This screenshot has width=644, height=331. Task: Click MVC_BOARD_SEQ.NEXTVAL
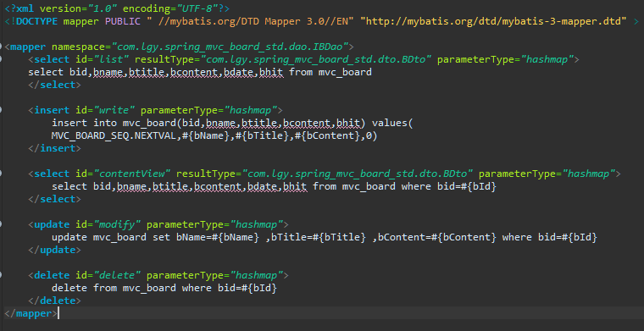(x=114, y=135)
